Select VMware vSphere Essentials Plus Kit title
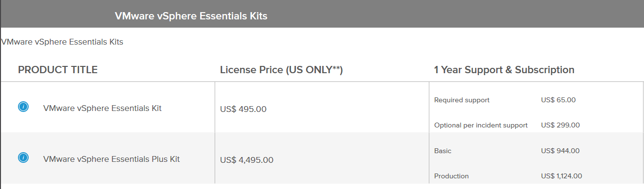 (111, 159)
